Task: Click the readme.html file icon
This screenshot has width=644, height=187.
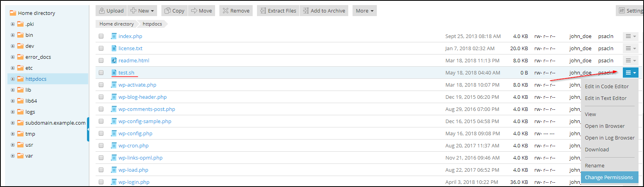Action: [114, 60]
